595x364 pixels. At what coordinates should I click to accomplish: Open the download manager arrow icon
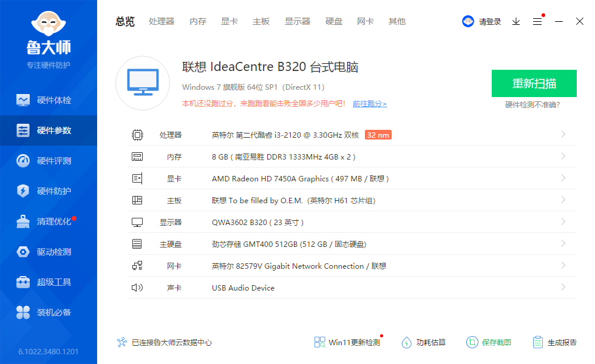(516, 22)
